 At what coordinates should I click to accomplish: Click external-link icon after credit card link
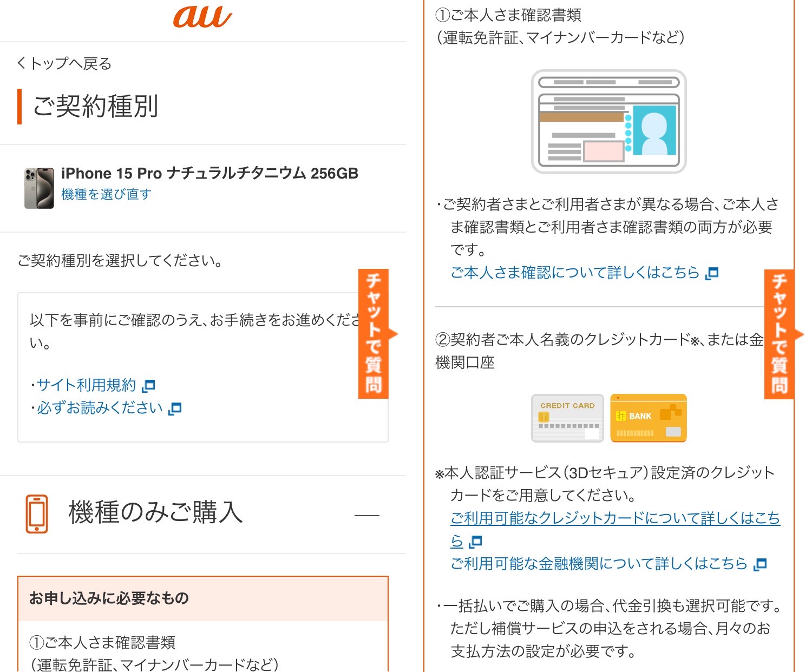pyautogui.click(x=476, y=542)
